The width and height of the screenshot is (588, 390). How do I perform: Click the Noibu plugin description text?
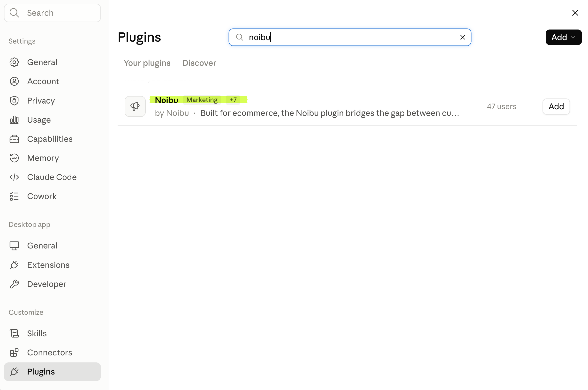[330, 113]
